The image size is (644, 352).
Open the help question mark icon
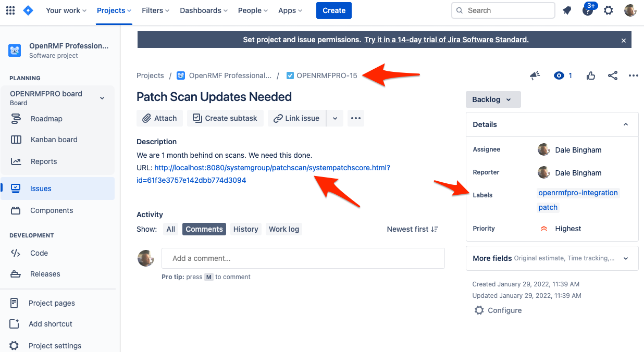click(x=588, y=10)
